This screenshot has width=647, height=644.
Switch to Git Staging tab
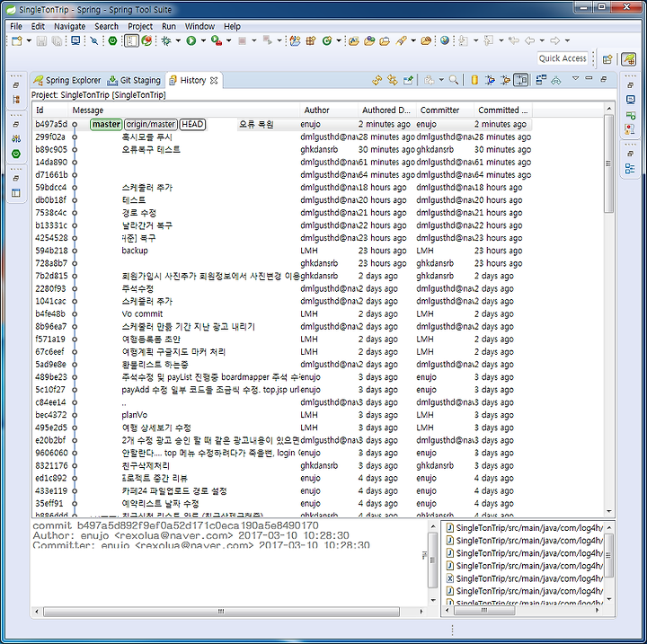coord(134,81)
